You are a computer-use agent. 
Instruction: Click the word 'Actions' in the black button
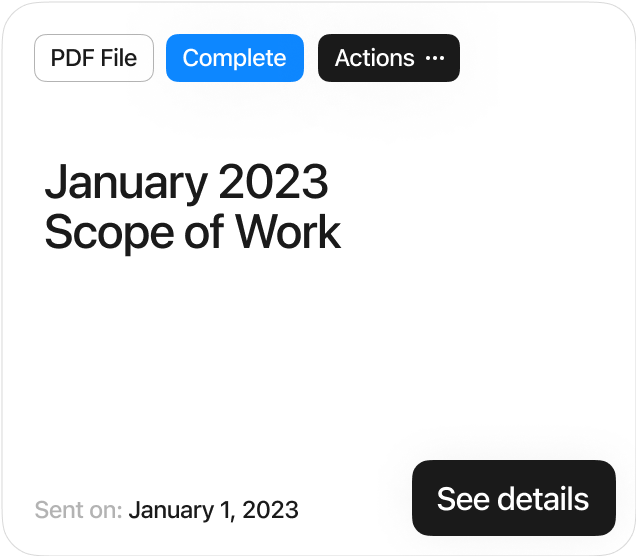(x=374, y=58)
